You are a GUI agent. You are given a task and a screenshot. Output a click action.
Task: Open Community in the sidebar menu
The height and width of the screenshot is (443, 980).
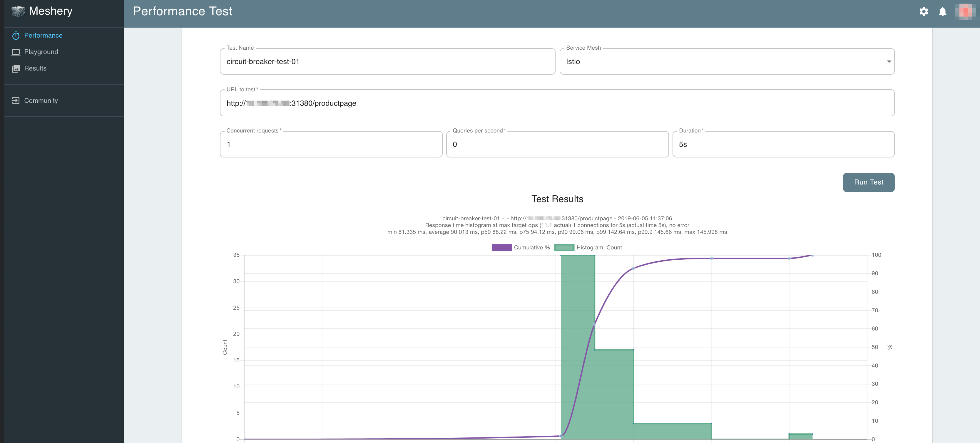41,100
